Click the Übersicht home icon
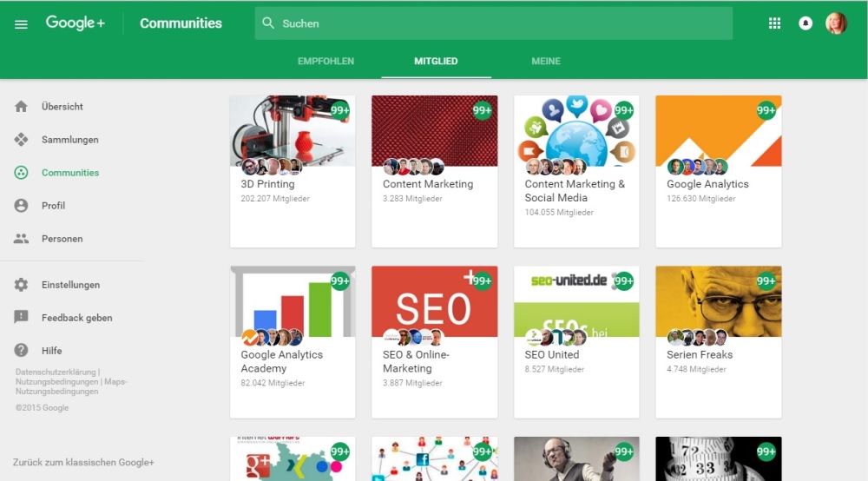 tap(22, 107)
